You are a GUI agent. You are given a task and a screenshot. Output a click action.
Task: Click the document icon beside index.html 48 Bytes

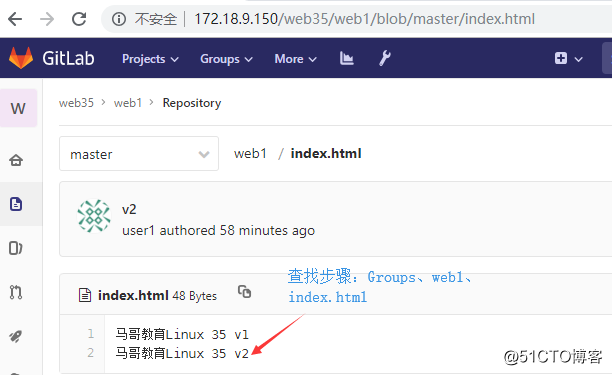coord(85,295)
